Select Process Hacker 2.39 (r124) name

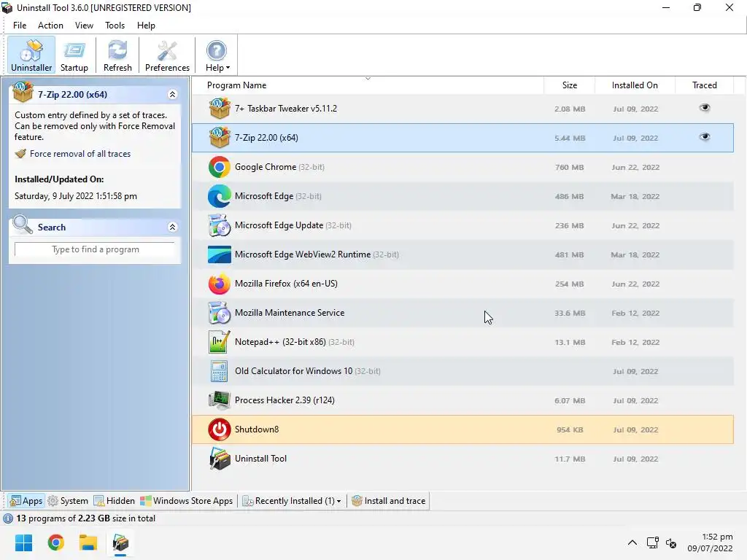(285, 400)
